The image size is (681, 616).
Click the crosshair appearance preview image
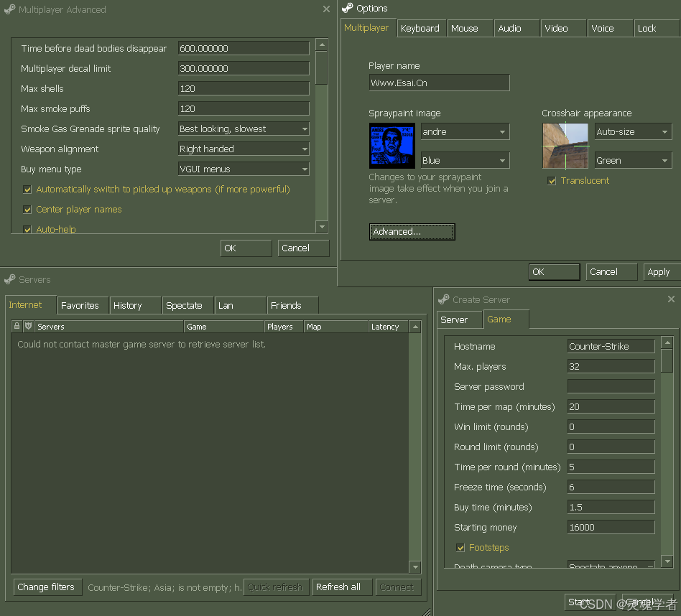pyautogui.click(x=565, y=146)
